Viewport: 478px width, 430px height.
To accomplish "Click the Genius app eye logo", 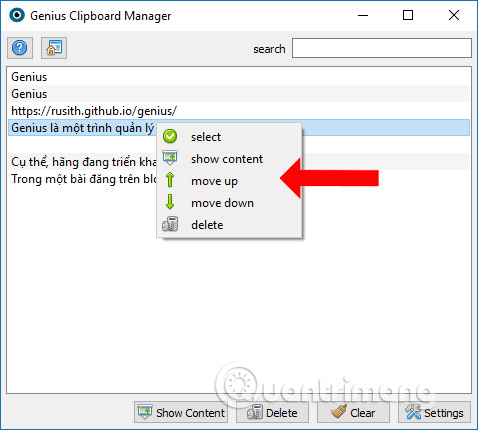I will 17,15.
